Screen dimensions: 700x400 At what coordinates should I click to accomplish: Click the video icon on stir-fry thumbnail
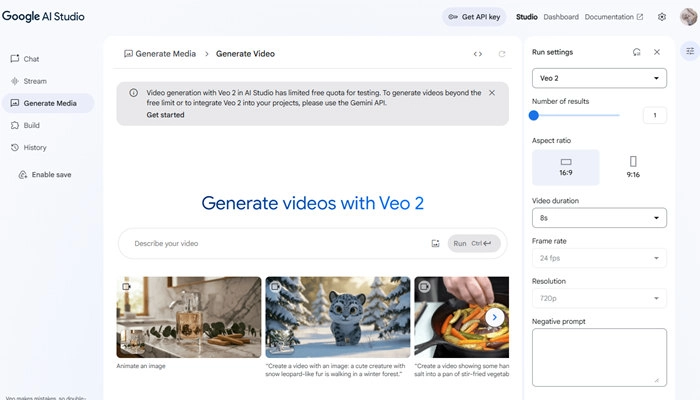click(424, 286)
